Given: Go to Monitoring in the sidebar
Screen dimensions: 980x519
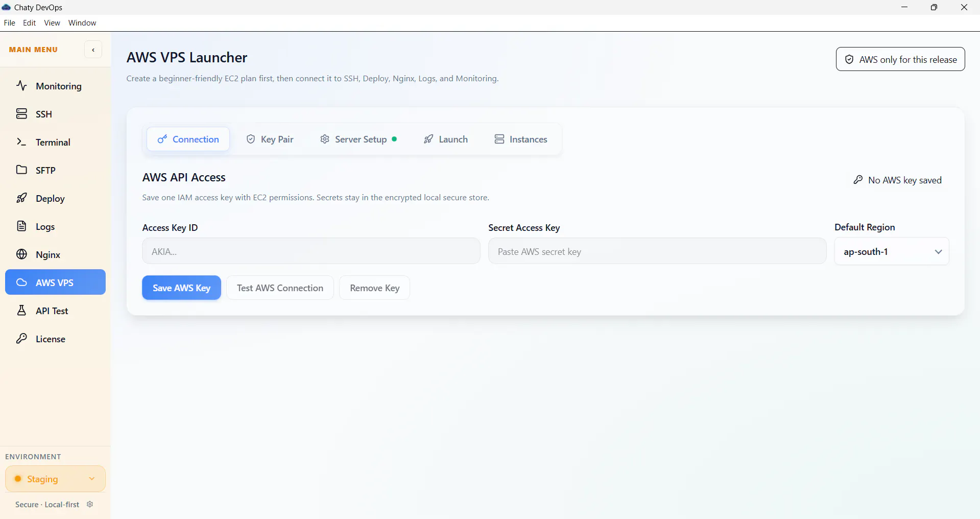Looking at the screenshot, I should click(x=55, y=86).
